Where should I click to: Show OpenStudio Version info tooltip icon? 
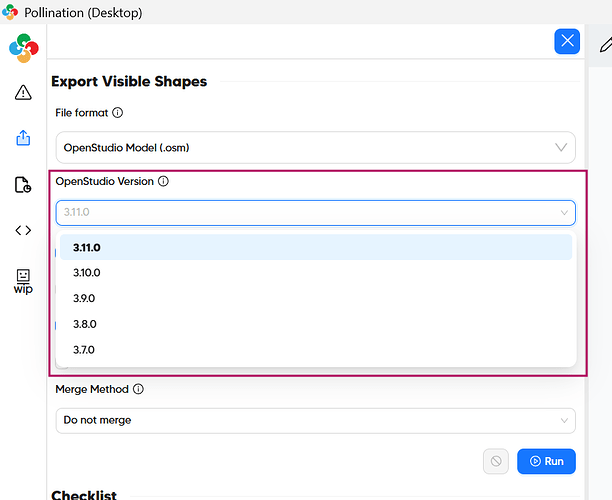[x=163, y=181]
